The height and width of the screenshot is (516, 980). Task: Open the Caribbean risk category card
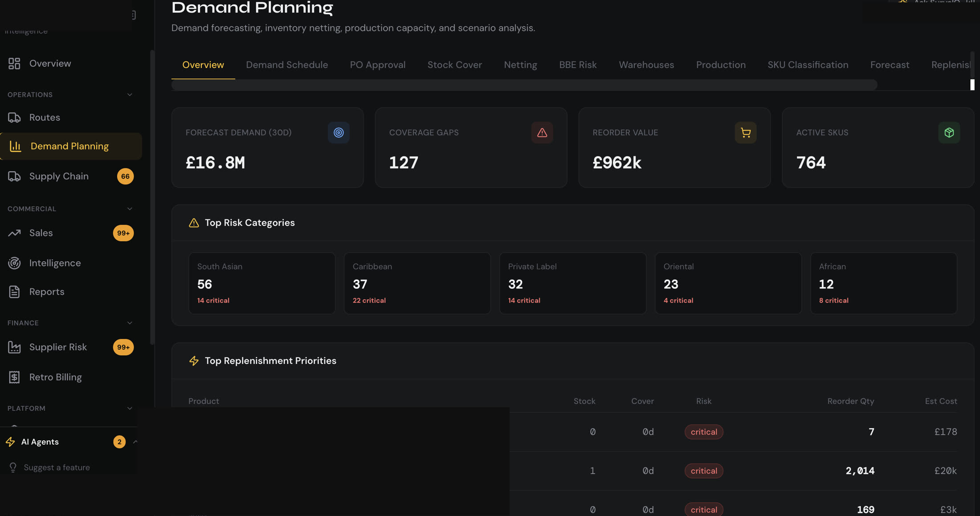[x=417, y=283]
